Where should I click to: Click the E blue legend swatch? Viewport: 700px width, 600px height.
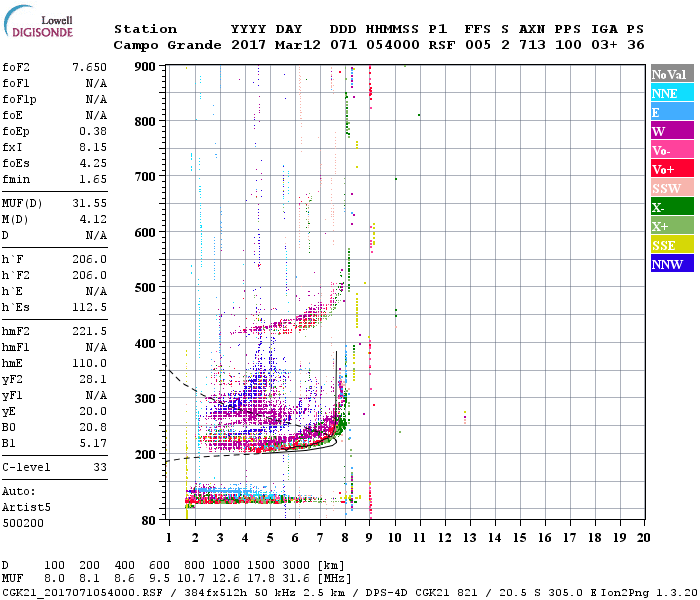click(672, 112)
